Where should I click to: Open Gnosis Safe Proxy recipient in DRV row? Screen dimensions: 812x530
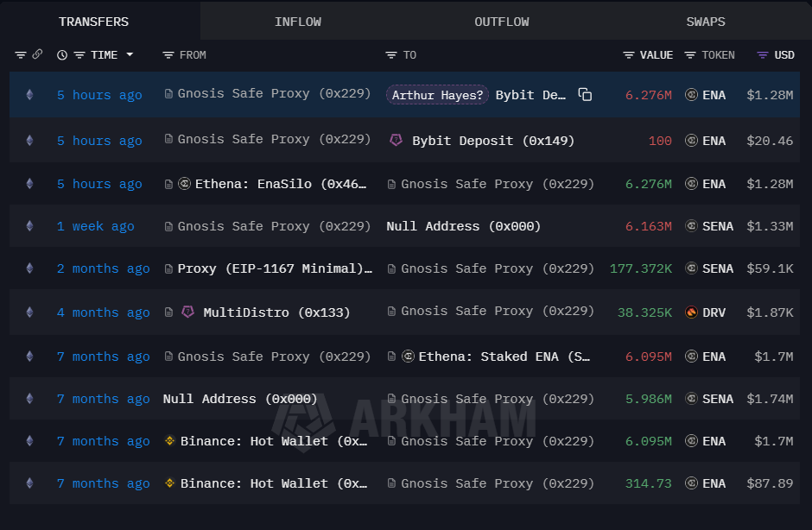coord(498,311)
